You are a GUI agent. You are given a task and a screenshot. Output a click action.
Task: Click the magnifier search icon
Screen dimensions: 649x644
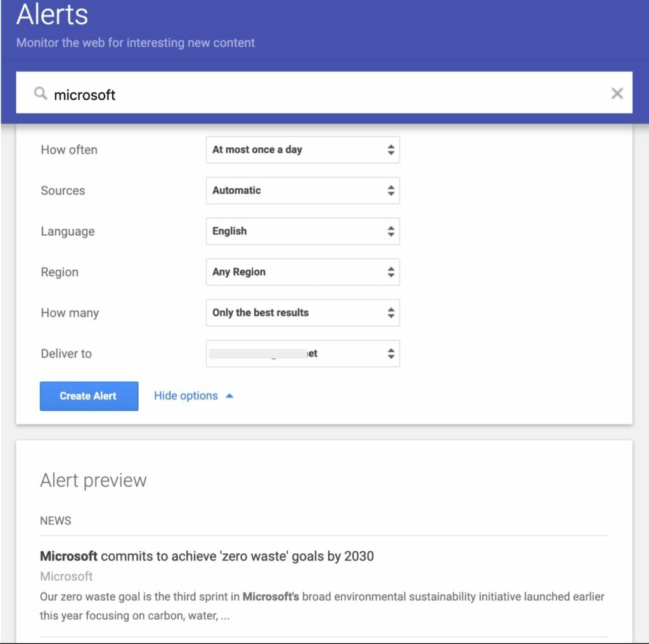coord(40,94)
